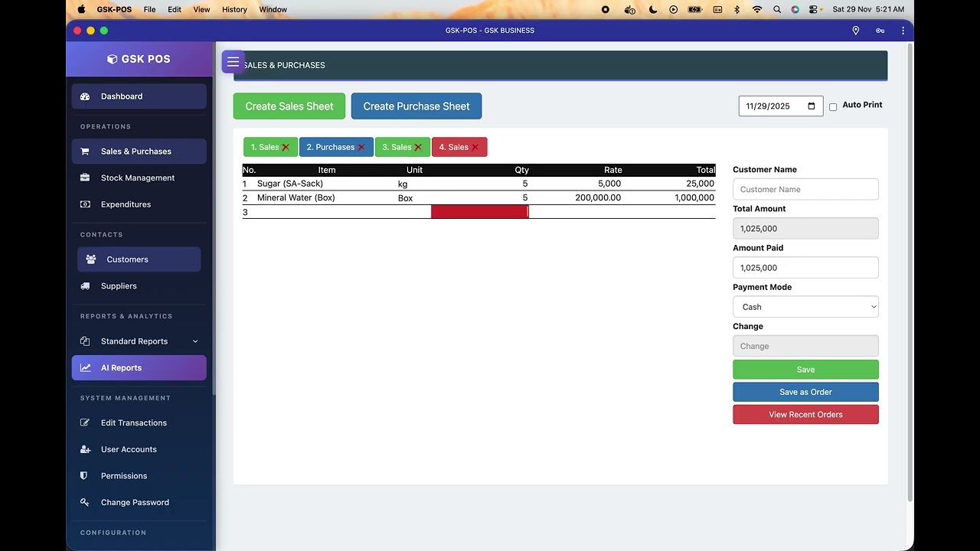Viewport: 980px width, 551px height.
Task: Click the Sales & Purchases cart icon
Action: coord(85,152)
